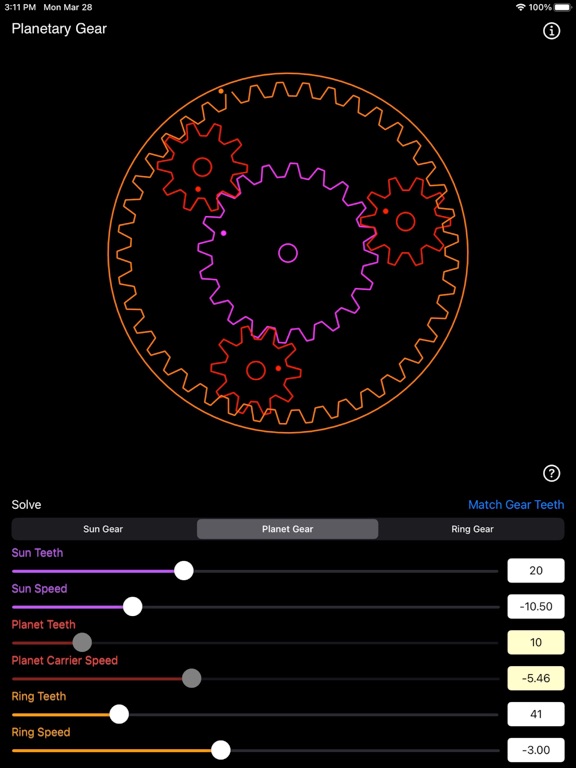Image resolution: width=576 pixels, height=768 pixels.
Task: Select the Planet Gear solve tab
Action: [x=288, y=529]
